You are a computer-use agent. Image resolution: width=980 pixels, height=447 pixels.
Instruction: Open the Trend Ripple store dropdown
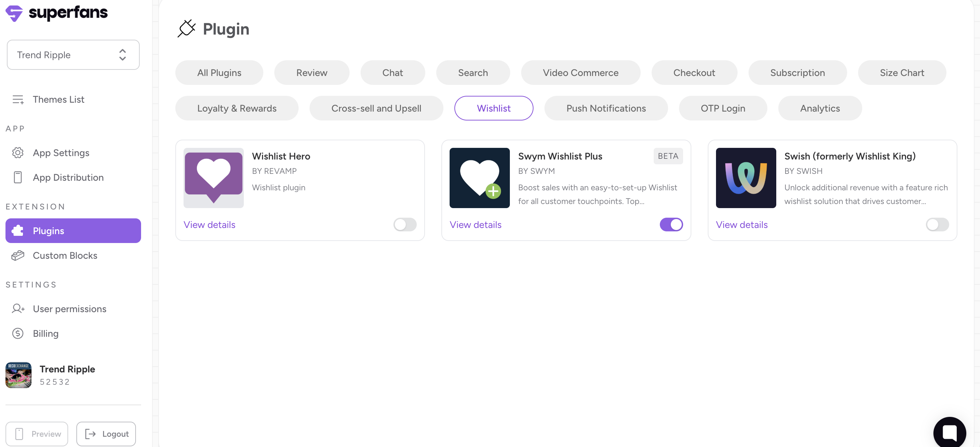(x=73, y=55)
